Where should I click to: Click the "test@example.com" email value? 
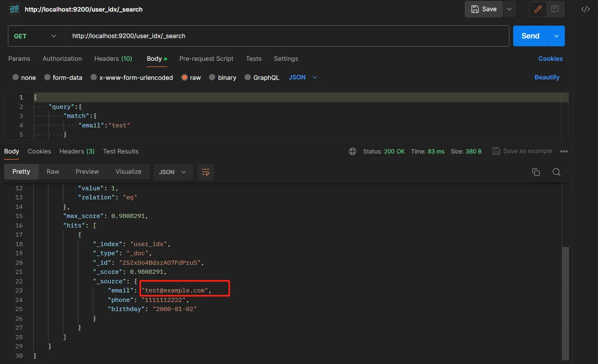pyautogui.click(x=175, y=291)
